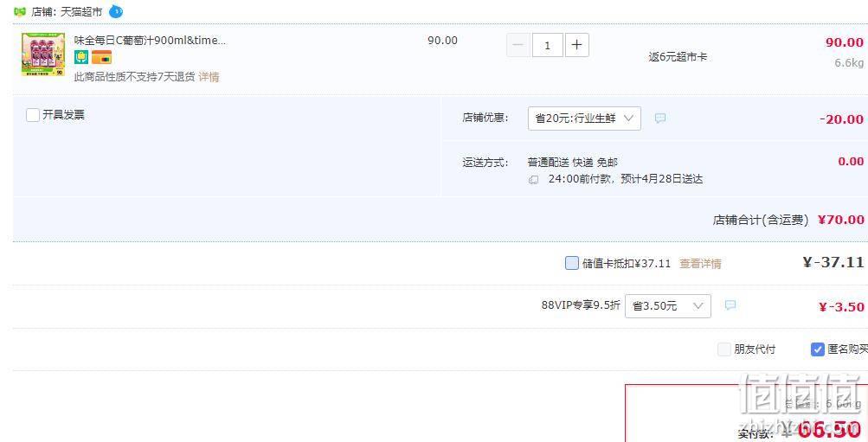Click comment icon beside store discount dropdown
The image size is (868, 442).
click(659, 119)
